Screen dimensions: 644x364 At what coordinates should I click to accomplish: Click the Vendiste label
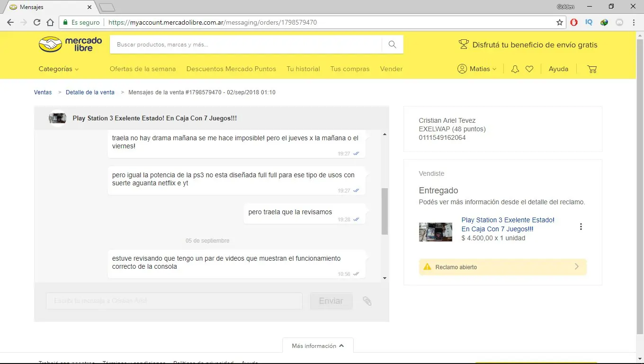tap(432, 173)
